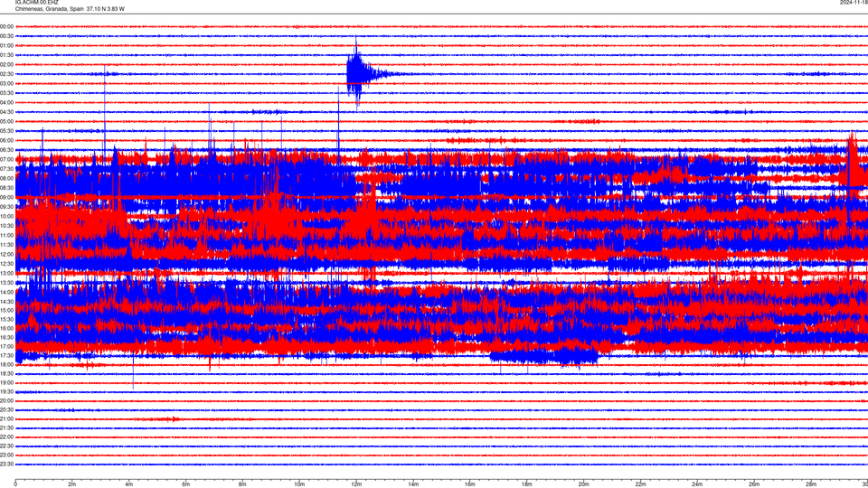
Task: Click the 24m axis label
Action: [697, 484]
